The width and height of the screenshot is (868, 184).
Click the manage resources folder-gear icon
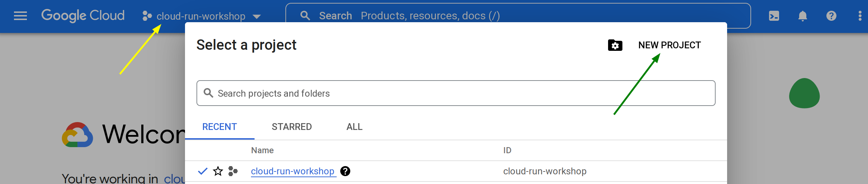615,45
